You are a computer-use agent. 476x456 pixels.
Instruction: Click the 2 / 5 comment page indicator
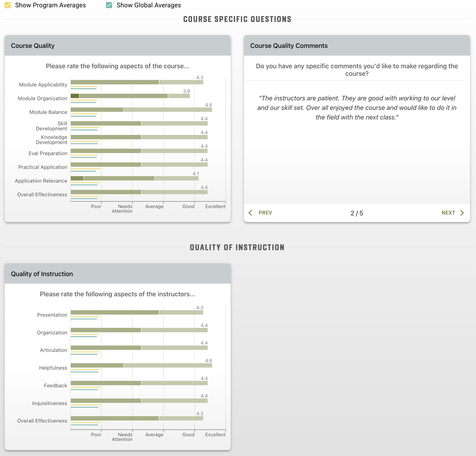(357, 213)
